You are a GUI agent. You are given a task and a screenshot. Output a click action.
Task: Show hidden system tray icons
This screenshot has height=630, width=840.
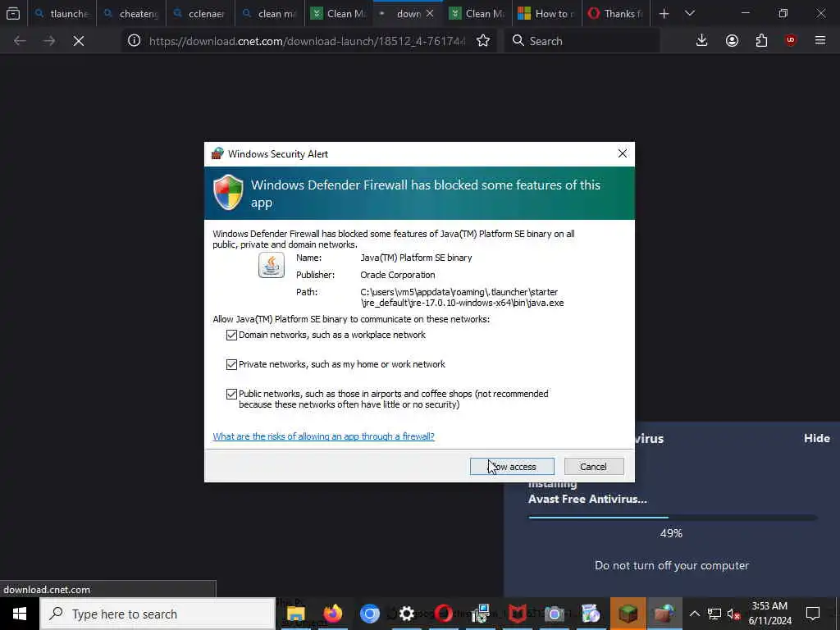point(694,614)
